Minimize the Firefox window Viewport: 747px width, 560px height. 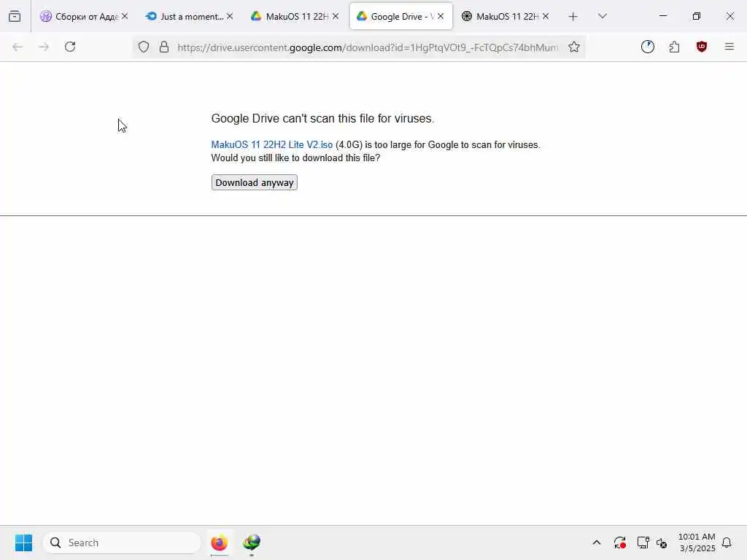click(662, 16)
